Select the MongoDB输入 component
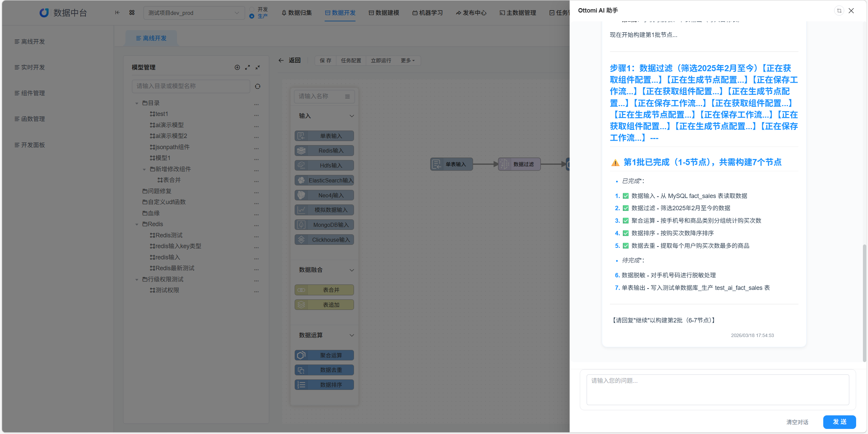 pos(324,224)
